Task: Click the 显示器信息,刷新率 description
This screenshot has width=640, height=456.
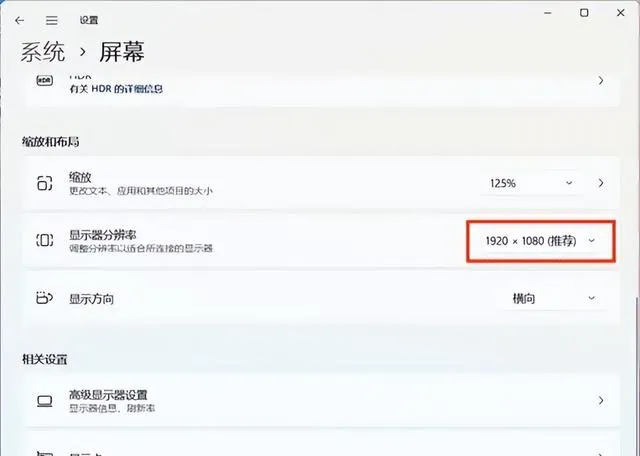Action: click(112, 408)
